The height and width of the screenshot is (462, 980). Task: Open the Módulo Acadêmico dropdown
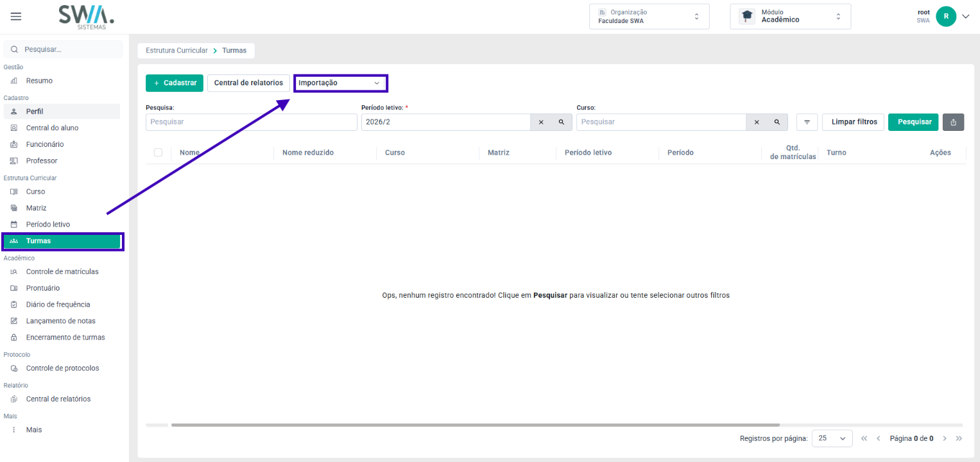click(x=791, y=17)
